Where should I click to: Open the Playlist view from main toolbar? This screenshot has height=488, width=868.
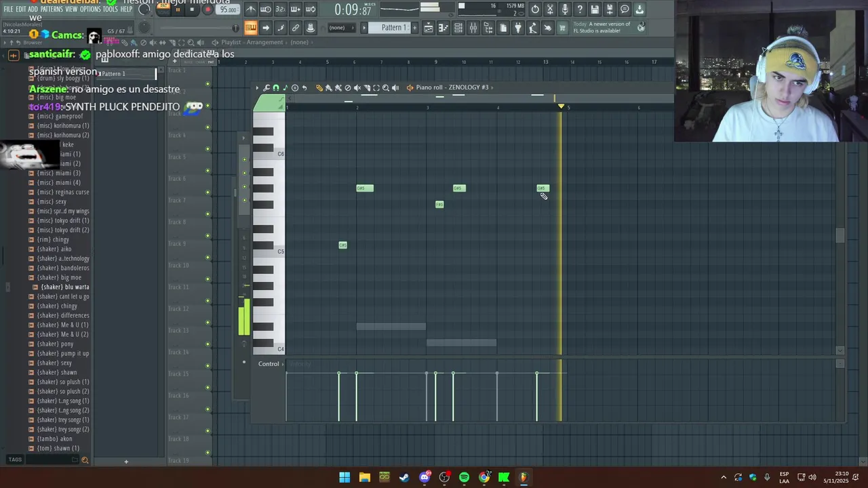point(429,28)
